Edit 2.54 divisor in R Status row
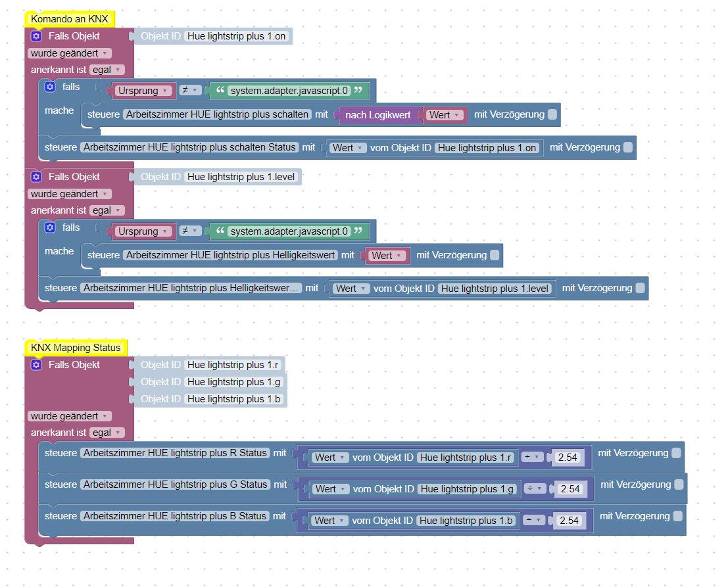Viewport: 728px width, 587px height. tap(568, 458)
